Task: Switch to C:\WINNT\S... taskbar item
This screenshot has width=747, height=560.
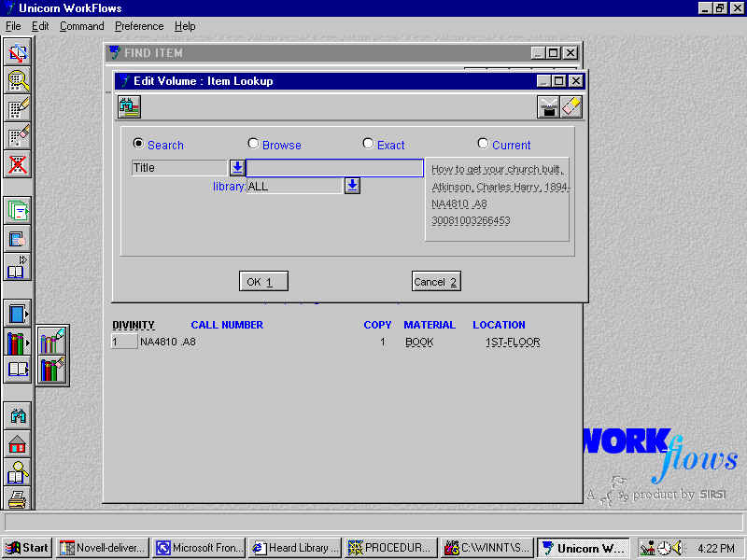Action: point(487,548)
